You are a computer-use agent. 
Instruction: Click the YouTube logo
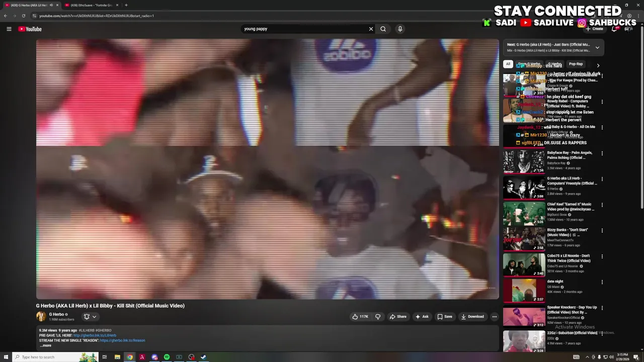pos(30,29)
